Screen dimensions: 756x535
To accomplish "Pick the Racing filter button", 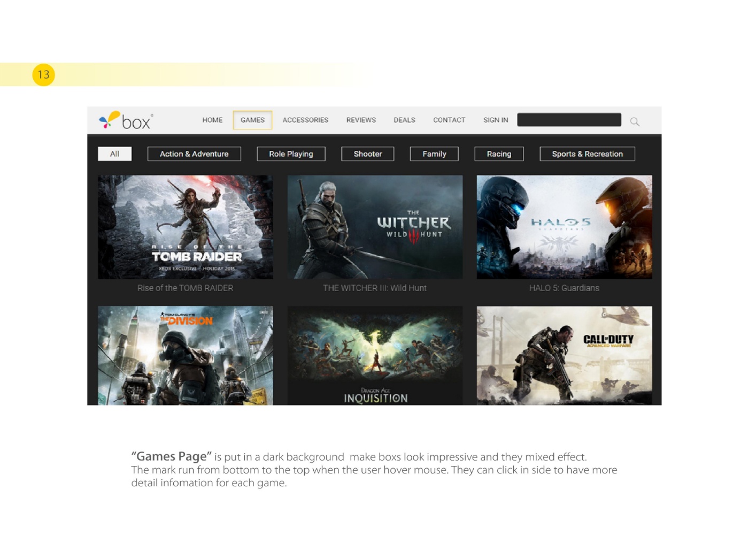I will pyautogui.click(x=499, y=154).
